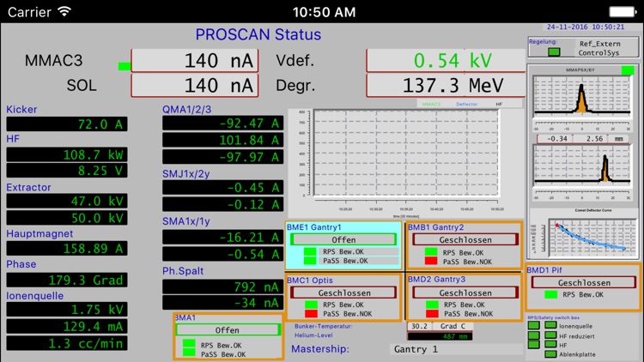The width and height of the screenshot is (644, 362).
Task: Click Ionenquelle 129.4 mA value
Action: pos(66,326)
